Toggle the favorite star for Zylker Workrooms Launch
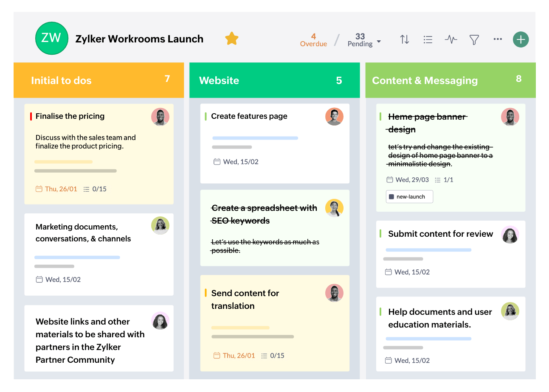The width and height of the screenshot is (549, 392). (x=232, y=38)
